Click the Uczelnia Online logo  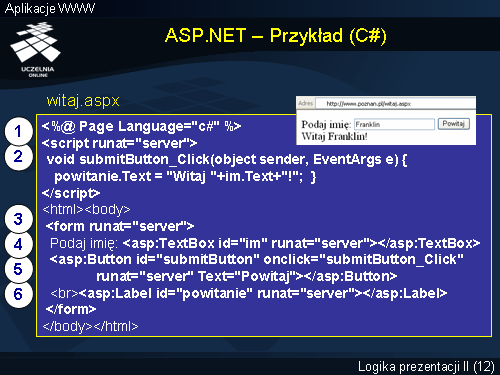[x=36, y=49]
